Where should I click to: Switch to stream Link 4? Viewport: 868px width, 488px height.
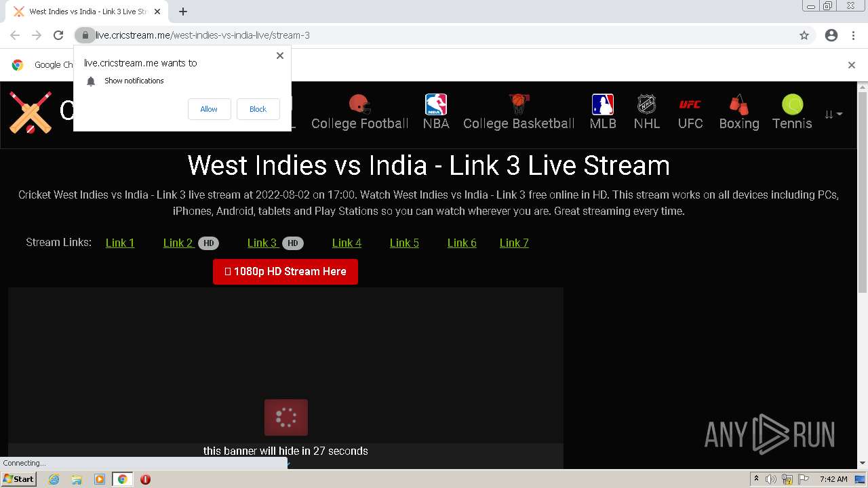point(347,243)
